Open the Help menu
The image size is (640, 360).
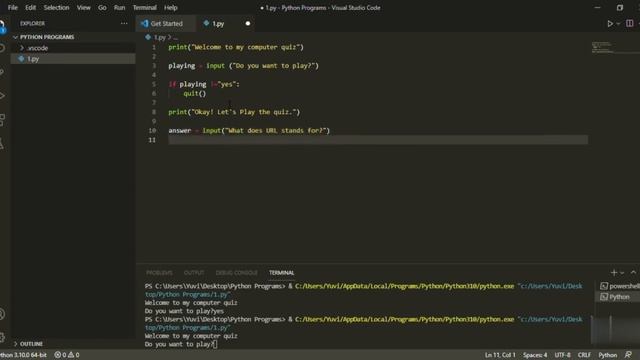click(x=171, y=7)
